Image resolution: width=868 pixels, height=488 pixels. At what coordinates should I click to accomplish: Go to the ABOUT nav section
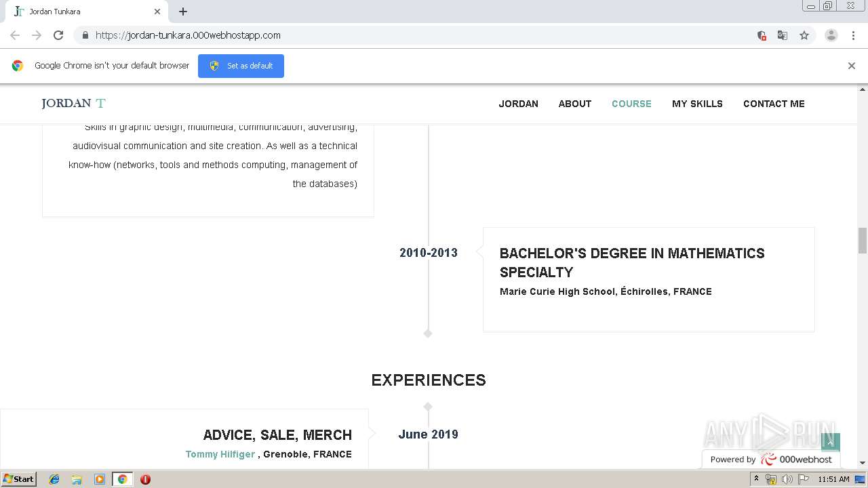click(x=575, y=104)
